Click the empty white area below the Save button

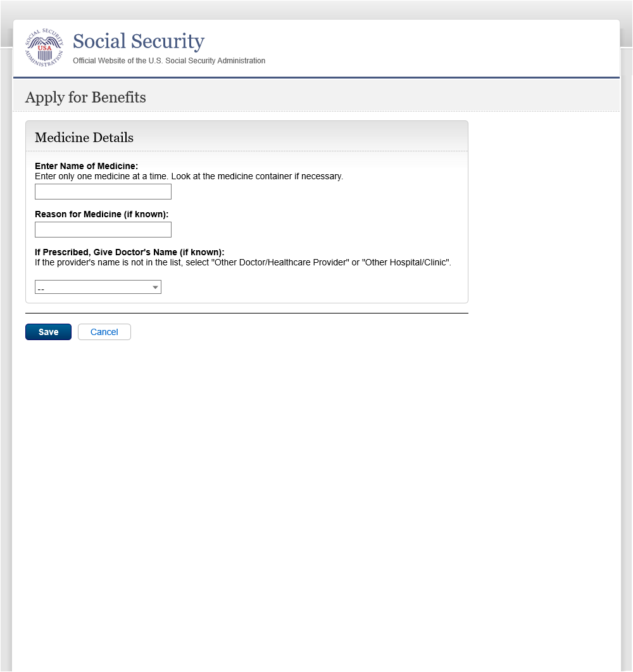tap(253, 475)
